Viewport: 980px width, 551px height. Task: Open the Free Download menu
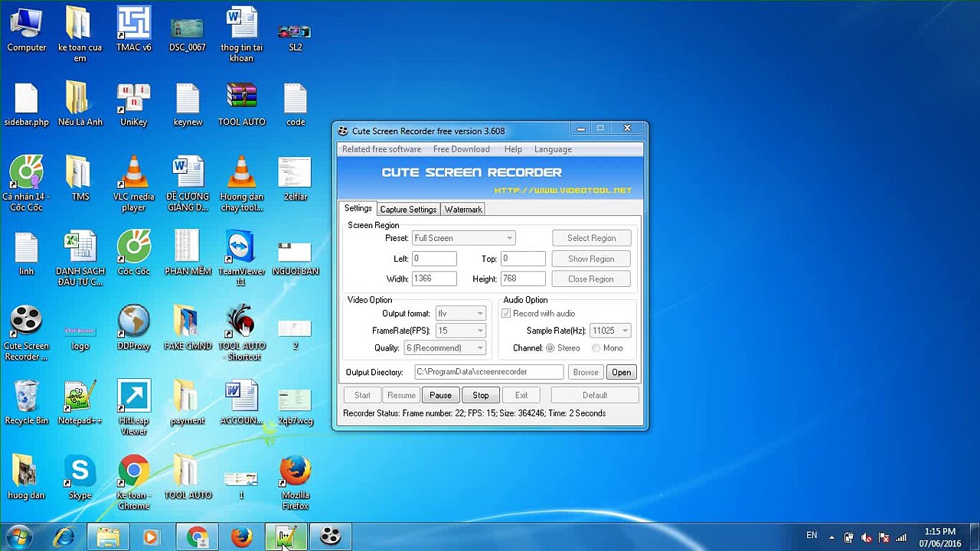click(461, 149)
